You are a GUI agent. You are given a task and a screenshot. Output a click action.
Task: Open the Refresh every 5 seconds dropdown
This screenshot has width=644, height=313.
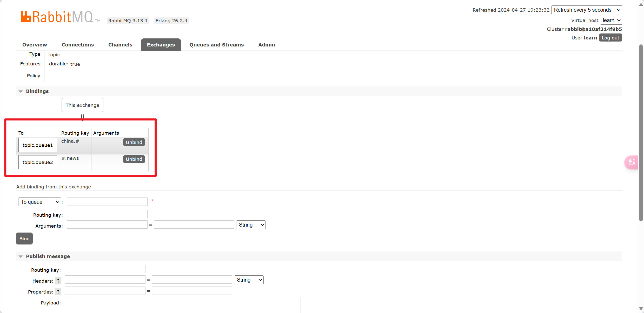pos(586,10)
